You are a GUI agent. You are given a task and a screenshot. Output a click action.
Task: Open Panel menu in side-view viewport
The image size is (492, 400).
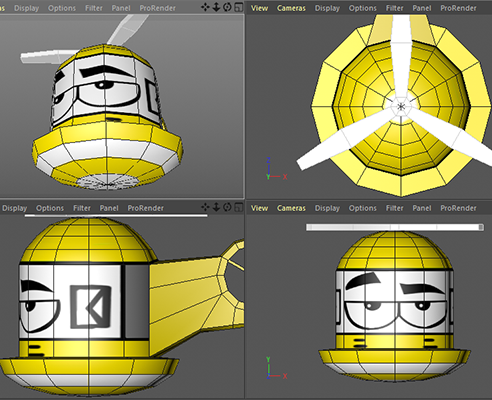click(109, 208)
